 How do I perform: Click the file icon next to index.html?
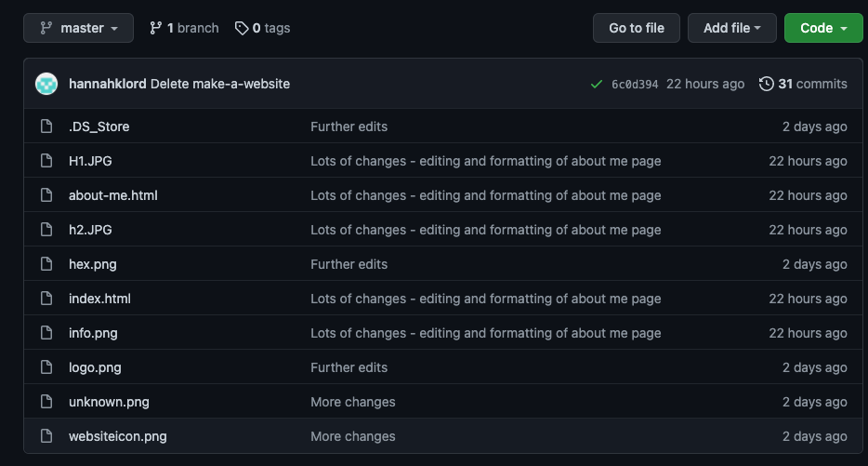click(46, 299)
